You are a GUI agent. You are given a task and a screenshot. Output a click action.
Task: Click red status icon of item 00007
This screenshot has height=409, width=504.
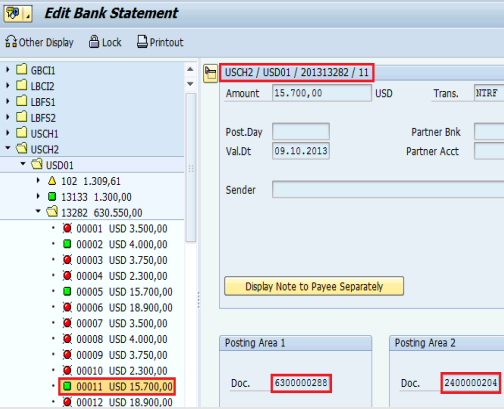[67, 323]
